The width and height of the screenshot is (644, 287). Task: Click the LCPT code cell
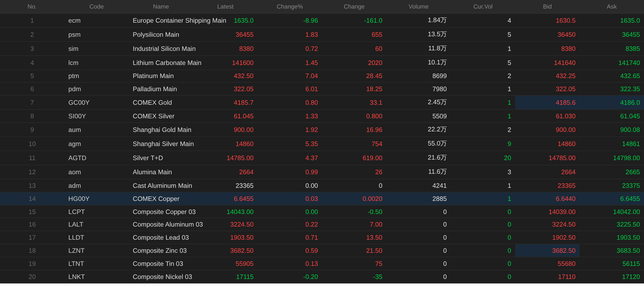[x=76, y=212]
